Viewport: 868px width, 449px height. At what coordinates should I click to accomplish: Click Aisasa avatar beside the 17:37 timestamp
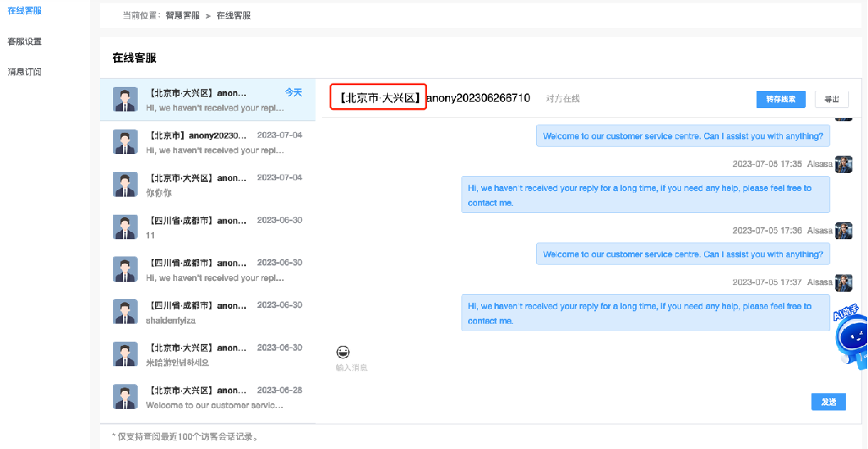pos(843,283)
